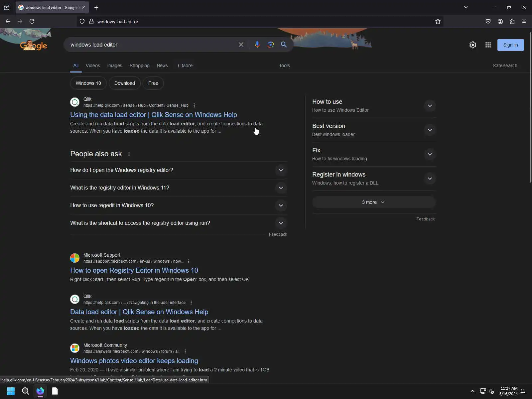This screenshot has width=532, height=399.
Task: Open Firefox View
Action: click(x=7, y=7)
